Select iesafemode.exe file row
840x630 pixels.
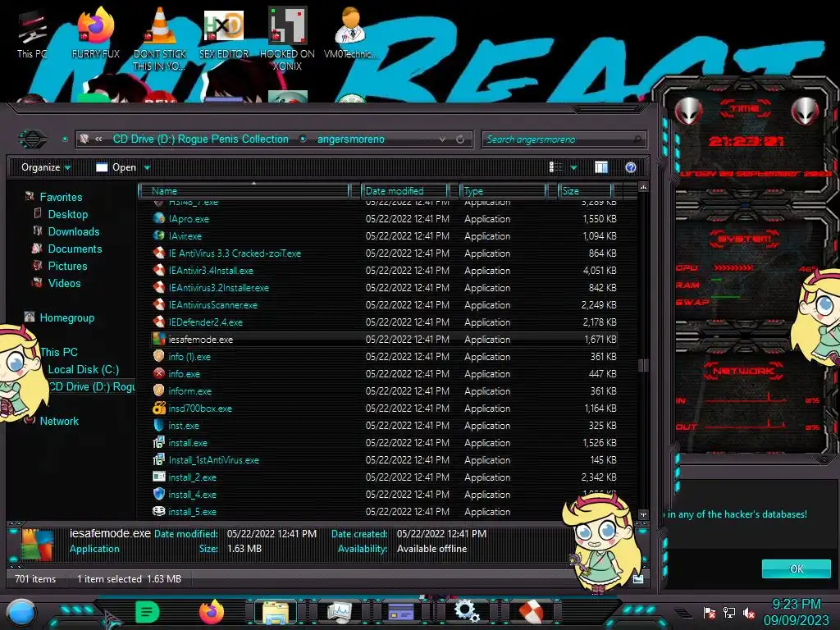pos(385,339)
